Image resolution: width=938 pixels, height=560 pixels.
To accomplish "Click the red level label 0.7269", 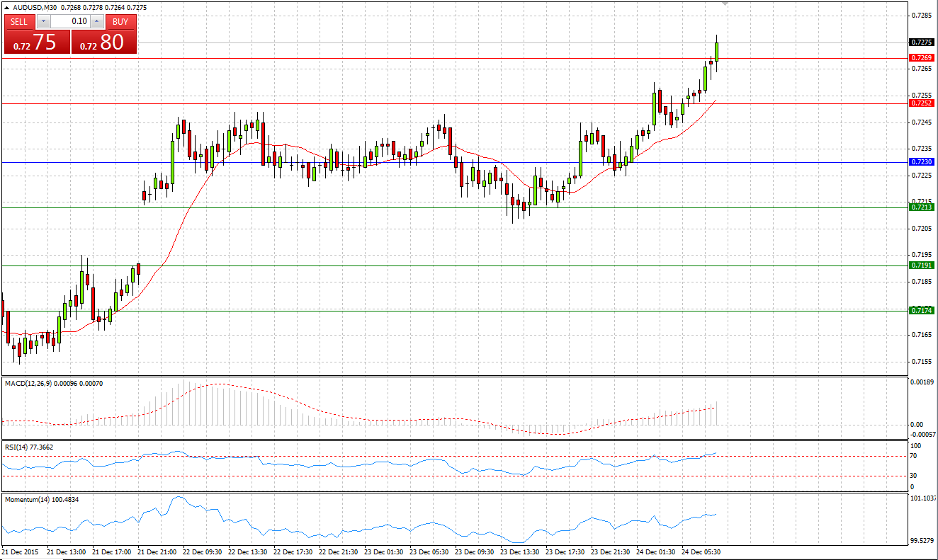I will click(x=922, y=57).
